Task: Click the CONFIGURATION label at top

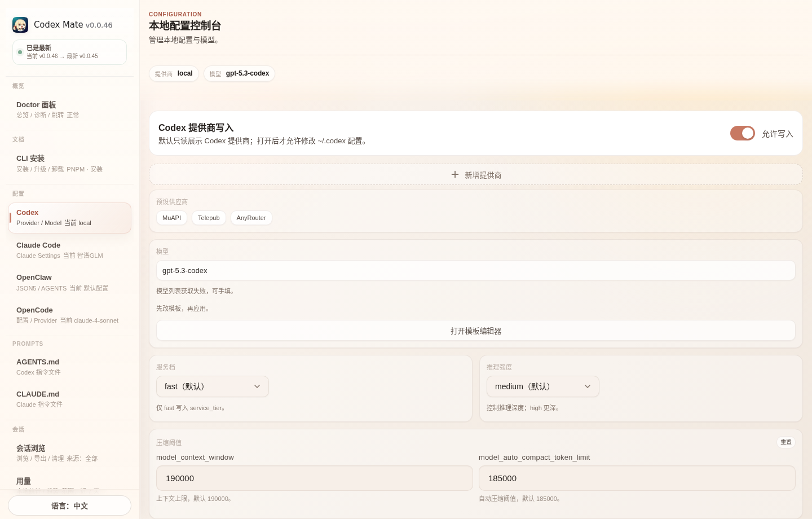Action: pos(175,14)
